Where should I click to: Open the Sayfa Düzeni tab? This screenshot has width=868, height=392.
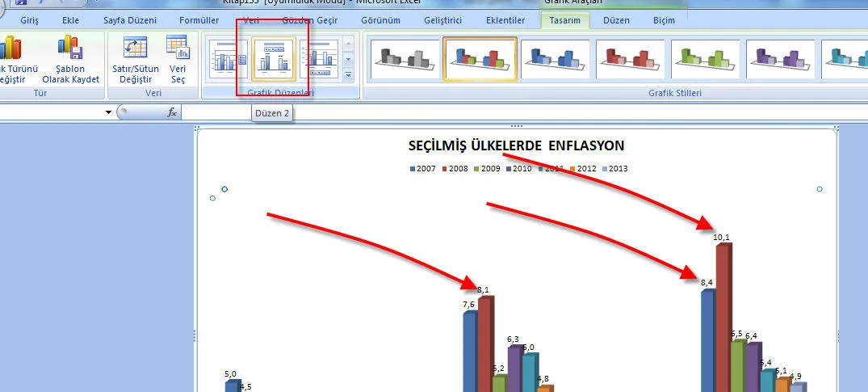pos(131,20)
